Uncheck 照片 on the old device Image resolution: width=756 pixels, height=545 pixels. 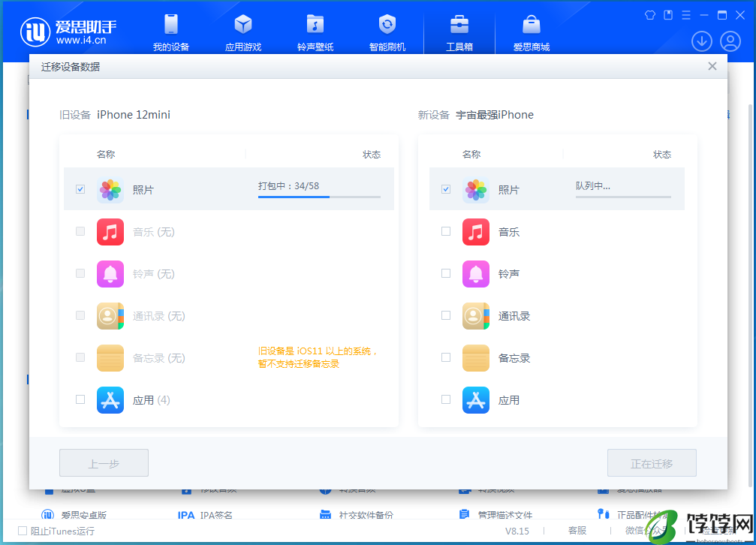80,189
